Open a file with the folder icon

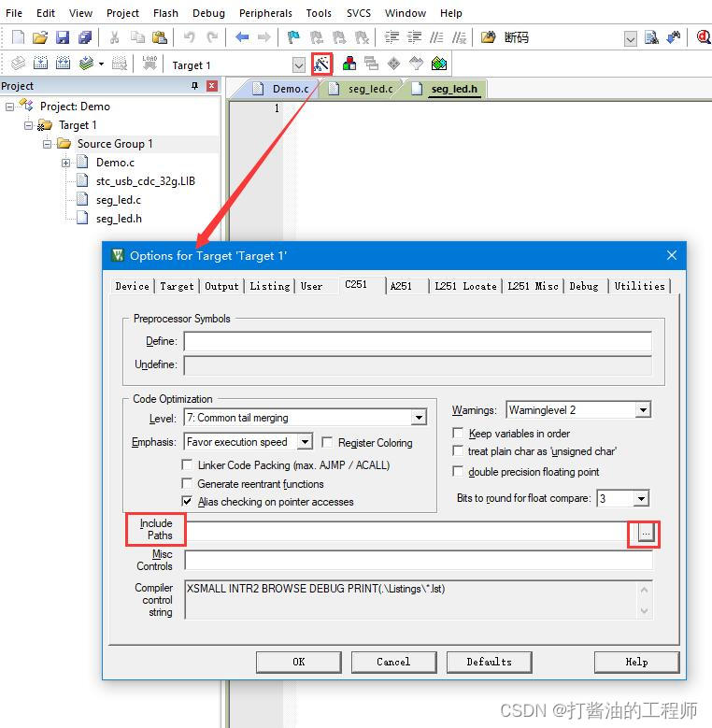click(x=40, y=37)
